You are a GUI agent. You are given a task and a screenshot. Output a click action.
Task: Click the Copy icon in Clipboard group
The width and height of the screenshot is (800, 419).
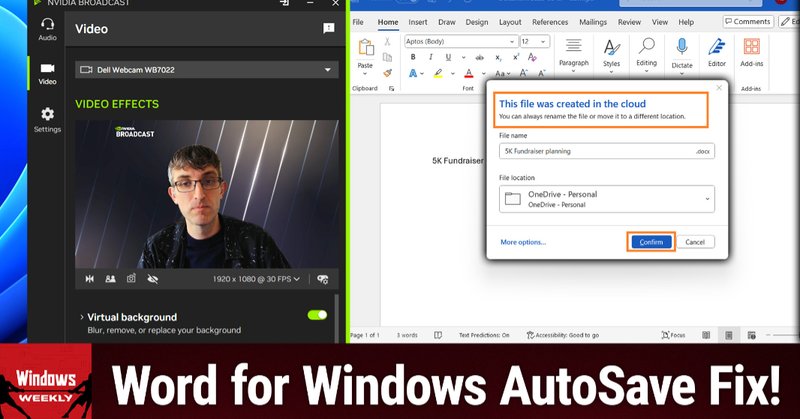pyautogui.click(x=388, y=57)
